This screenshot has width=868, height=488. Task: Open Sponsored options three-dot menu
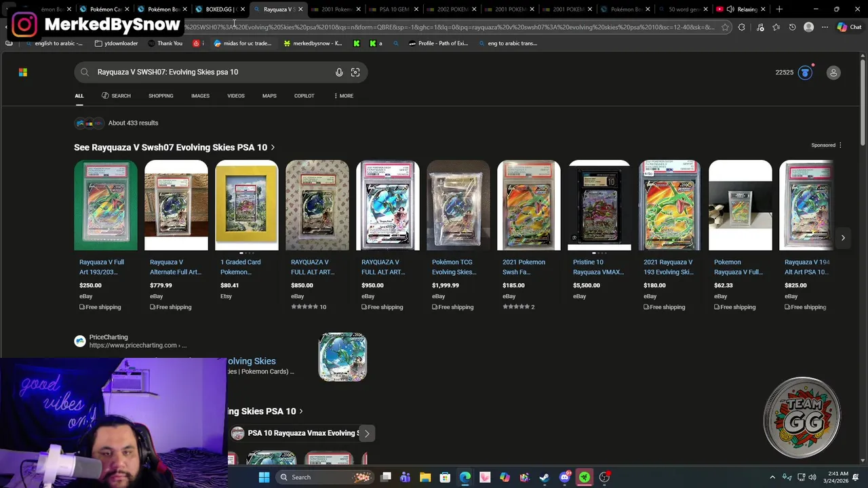pyautogui.click(x=840, y=145)
